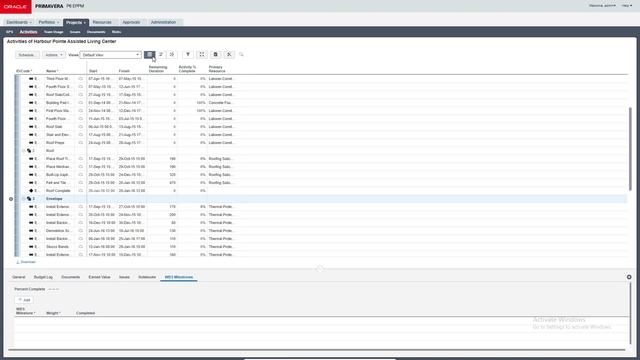Click the third view layout icon in toolbar
The width and height of the screenshot is (640, 360).
(x=172, y=55)
